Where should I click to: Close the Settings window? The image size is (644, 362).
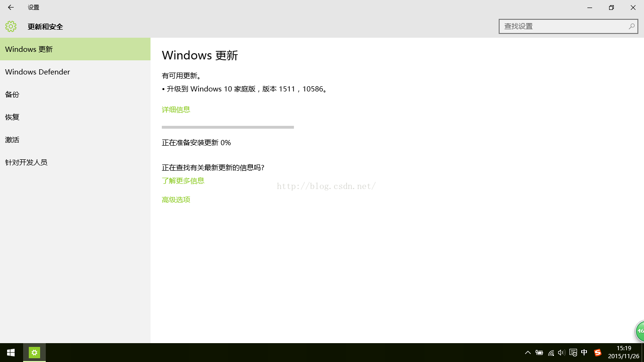pos(633,8)
